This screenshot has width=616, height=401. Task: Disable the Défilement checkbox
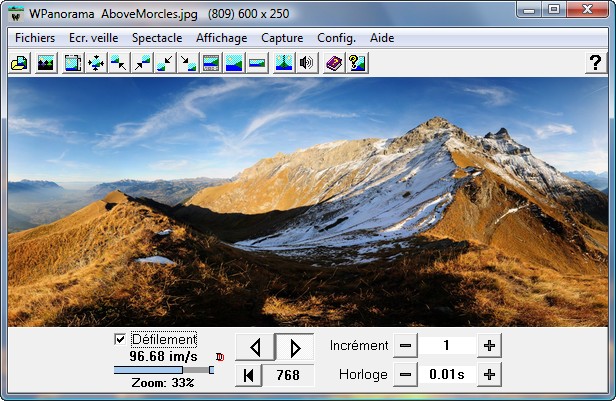(x=120, y=339)
